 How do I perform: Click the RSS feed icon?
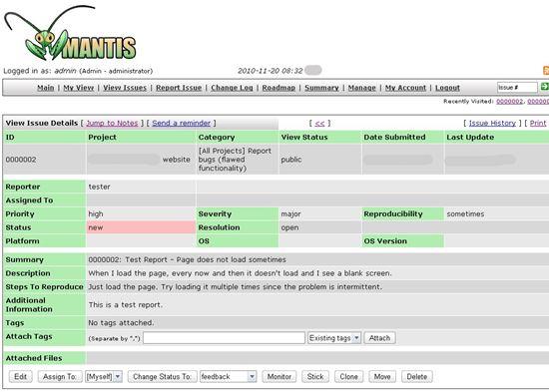(545, 71)
